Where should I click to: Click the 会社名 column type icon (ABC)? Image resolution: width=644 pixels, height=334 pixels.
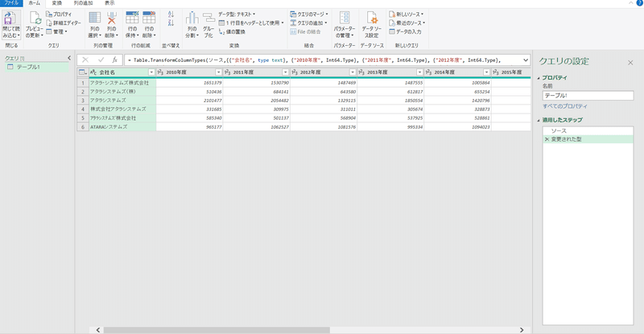click(x=93, y=72)
